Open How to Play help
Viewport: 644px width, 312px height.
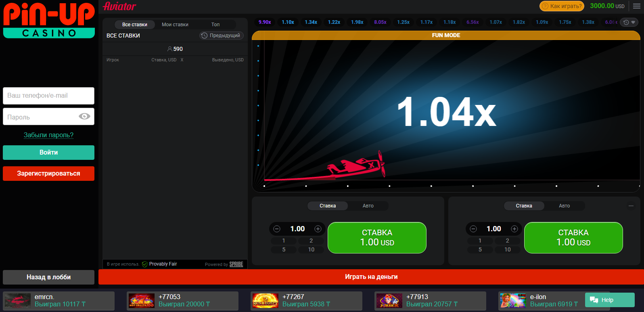pos(562,6)
